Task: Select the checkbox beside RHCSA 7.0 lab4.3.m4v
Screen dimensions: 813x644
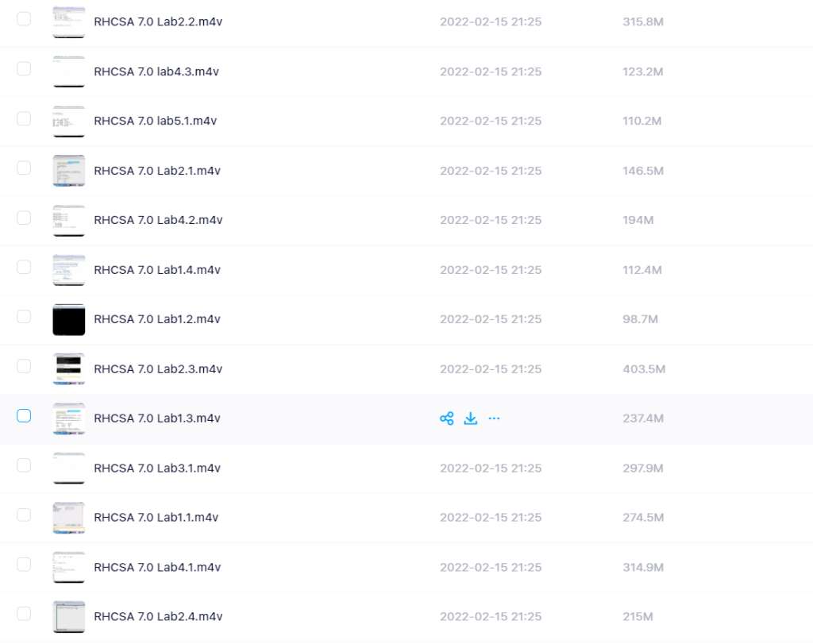Action: 24,68
